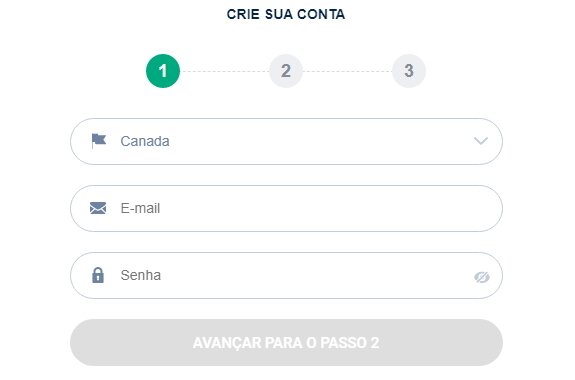Go to step 1 green circle
This screenshot has width=575, height=380.
coord(163,71)
